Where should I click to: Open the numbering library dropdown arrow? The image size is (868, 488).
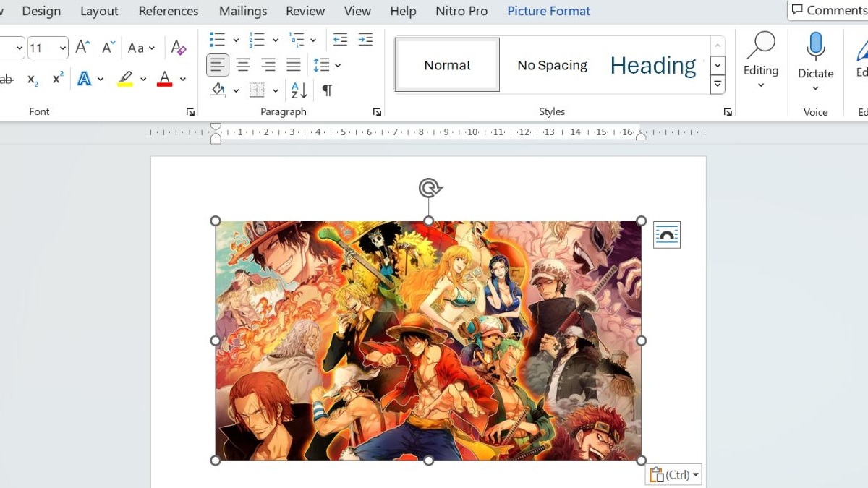(x=276, y=40)
